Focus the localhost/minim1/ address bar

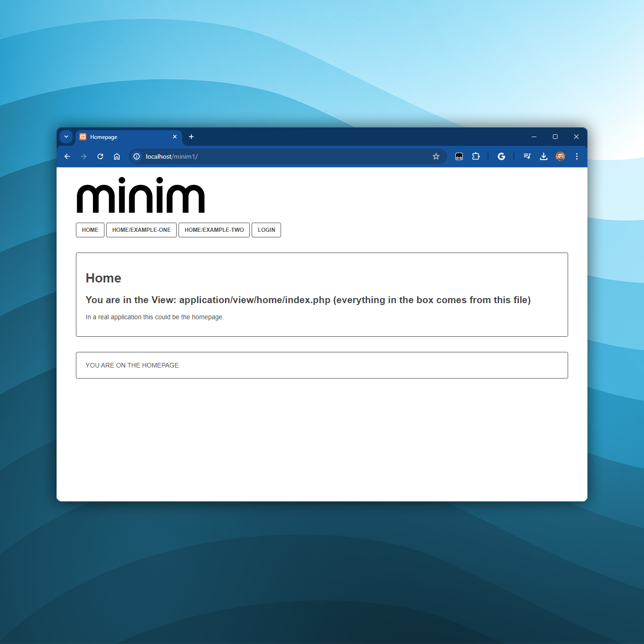coord(288,156)
